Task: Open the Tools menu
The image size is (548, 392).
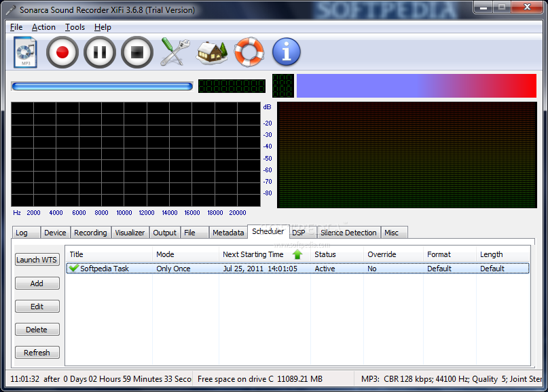Action: tap(75, 27)
